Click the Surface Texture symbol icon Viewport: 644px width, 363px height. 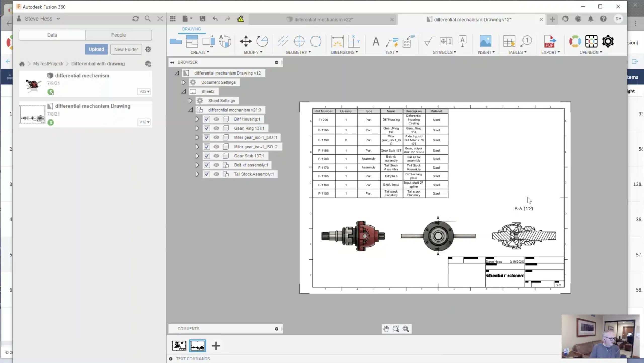(x=429, y=41)
